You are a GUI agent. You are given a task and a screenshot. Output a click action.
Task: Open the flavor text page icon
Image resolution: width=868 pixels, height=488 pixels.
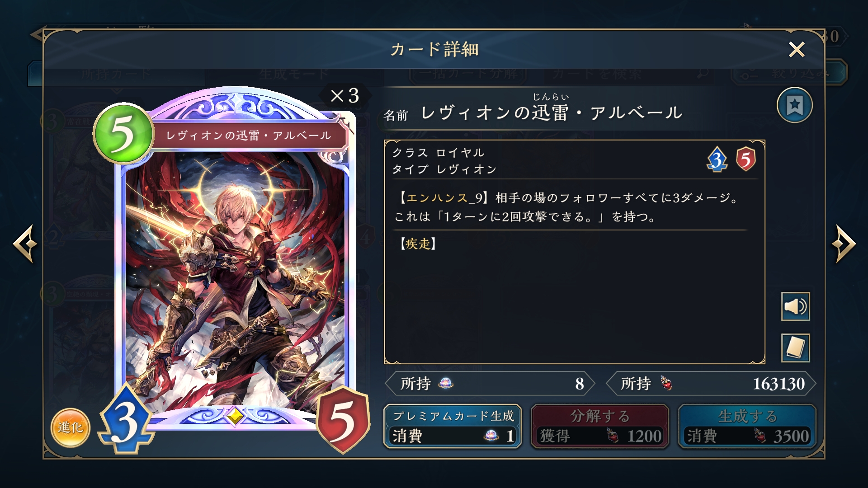[795, 348]
